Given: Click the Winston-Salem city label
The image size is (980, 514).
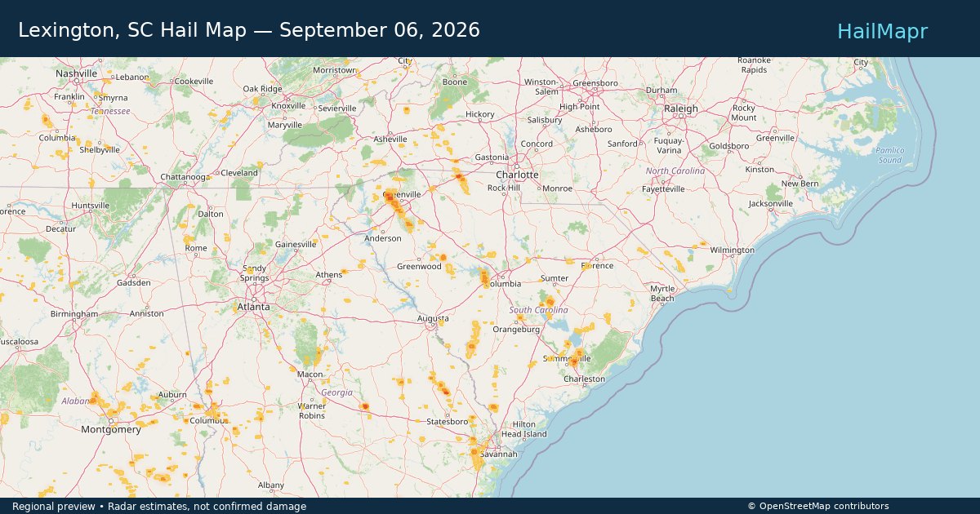Looking at the screenshot, I should click(543, 86).
